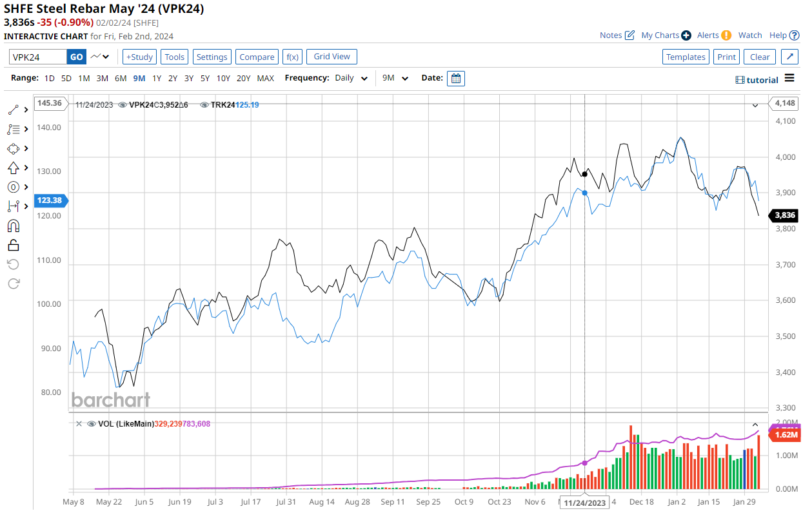Select the trend line drawing tool
This screenshot has width=812, height=520.
14,110
